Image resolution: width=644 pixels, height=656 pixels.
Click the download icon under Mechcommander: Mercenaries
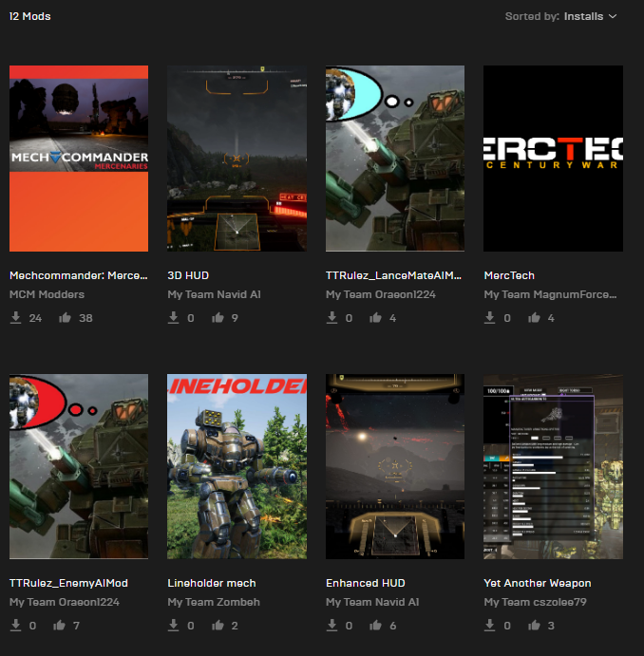[x=15, y=318]
